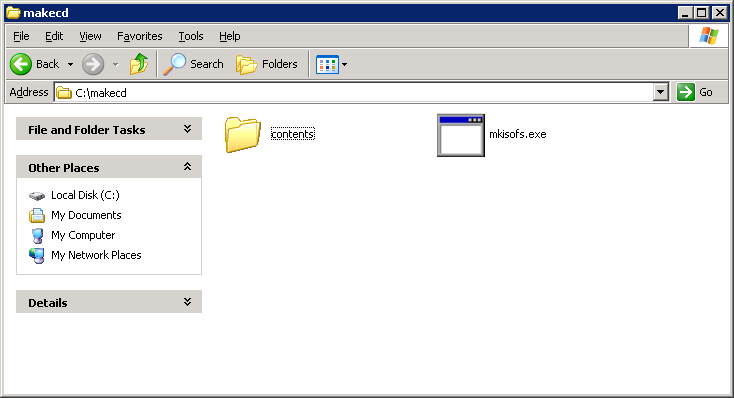Click the My Documents folder icon

(37, 215)
